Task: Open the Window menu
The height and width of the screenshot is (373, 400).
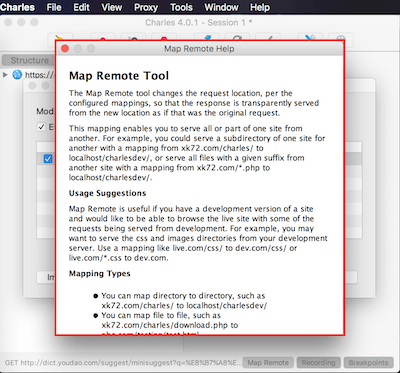Action: (221, 7)
